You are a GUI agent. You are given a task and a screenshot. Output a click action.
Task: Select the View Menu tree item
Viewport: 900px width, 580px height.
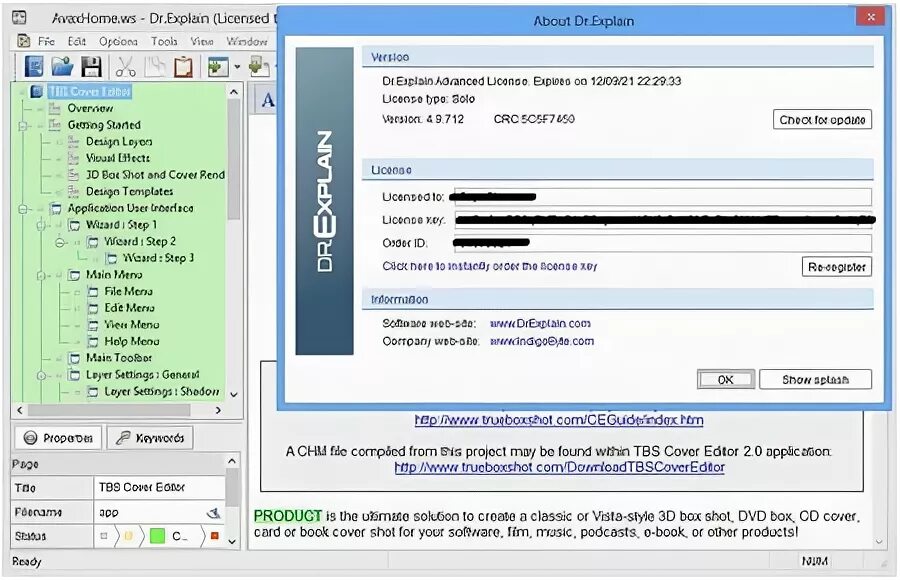[131, 324]
